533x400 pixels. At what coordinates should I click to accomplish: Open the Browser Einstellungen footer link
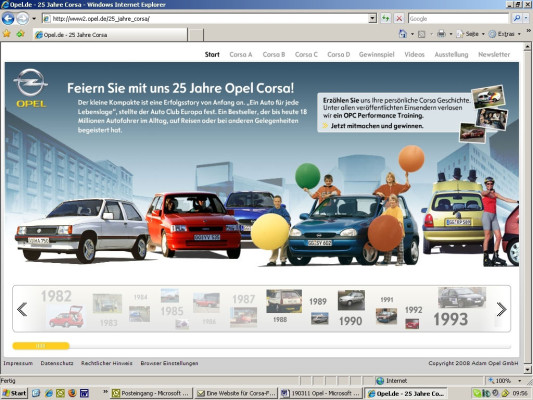click(169, 363)
